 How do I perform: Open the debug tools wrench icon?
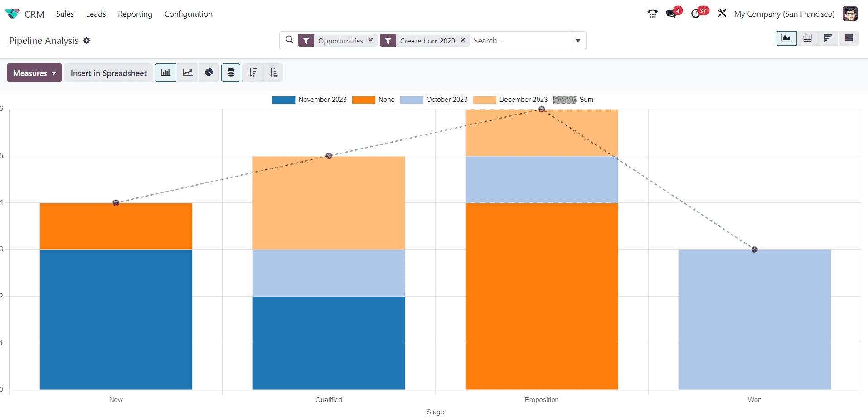(x=722, y=14)
